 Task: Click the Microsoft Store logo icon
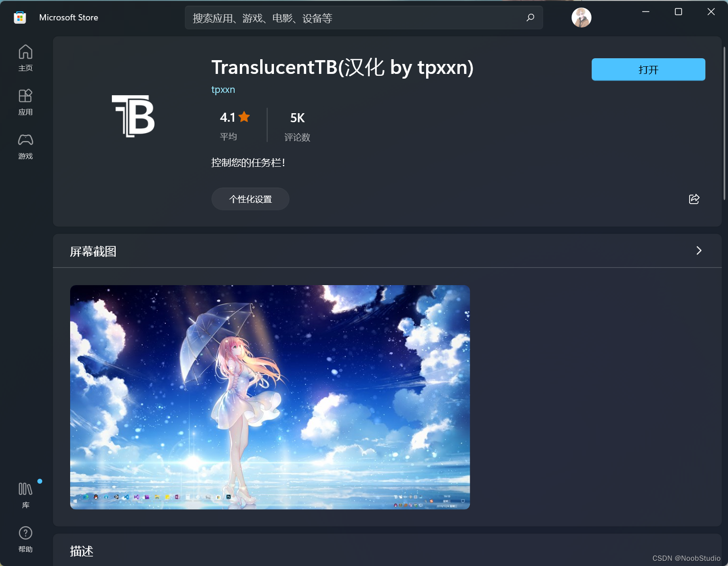pyautogui.click(x=20, y=18)
